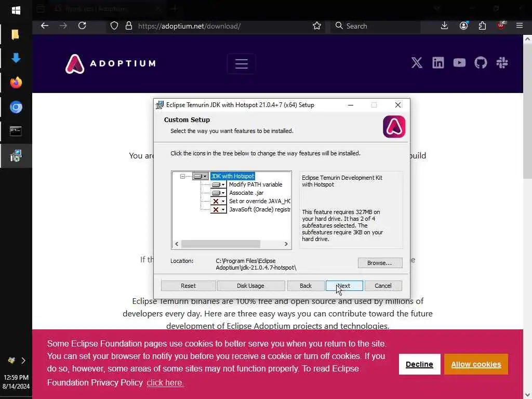Click the browser page vertical scrollbar thumb
Image resolution: width=532 pixels, height=399 pixels.
tap(527, 111)
